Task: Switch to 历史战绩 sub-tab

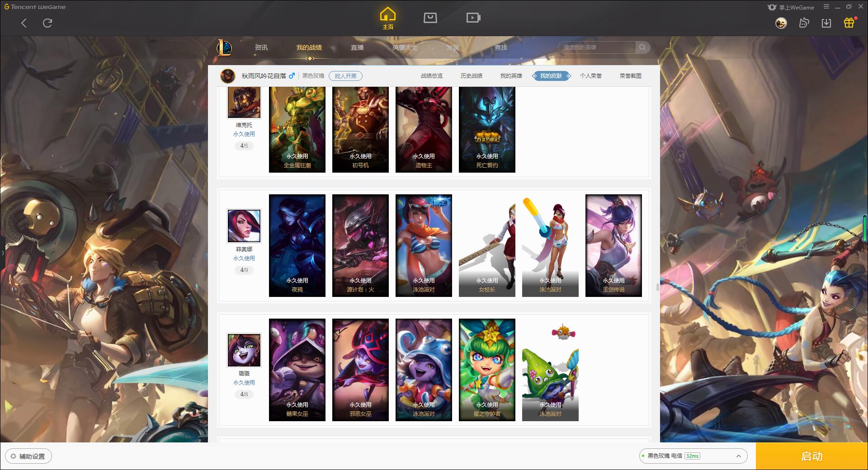Action: click(472, 76)
